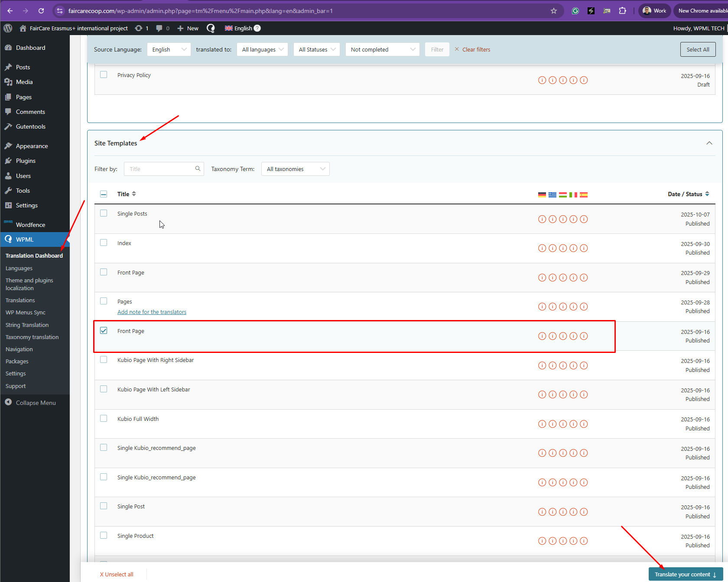Click German flag column header
Viewport: 728px width, 582px height.
coord(542,194)
